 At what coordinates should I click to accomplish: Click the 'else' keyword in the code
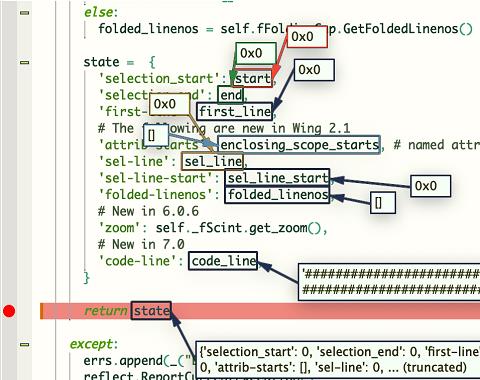[x=99, y=12]
